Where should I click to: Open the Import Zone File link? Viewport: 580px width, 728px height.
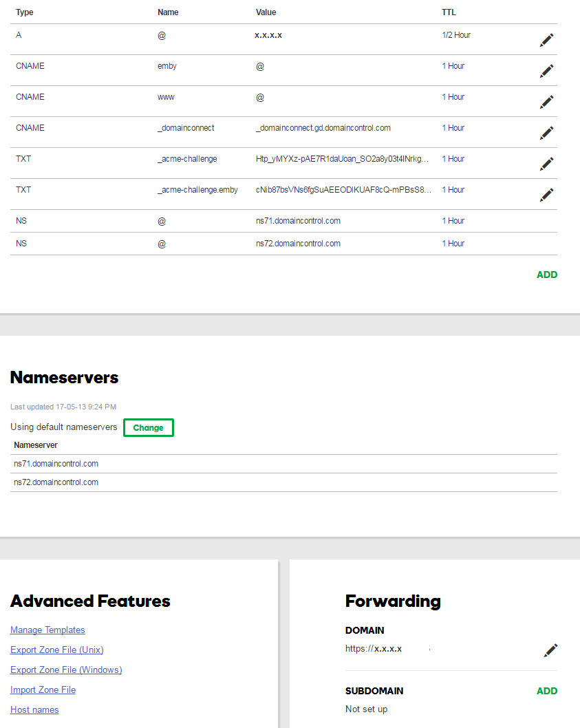click(x=43, y=689)
